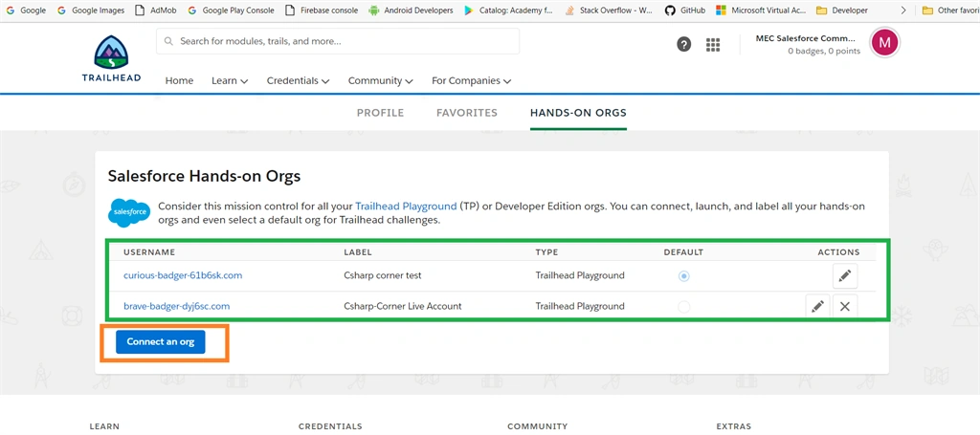Image resolution: width=980 pixels, height=435 pixels.
Task: Set brave-badger as default org
Action: [x=683, y=307]
